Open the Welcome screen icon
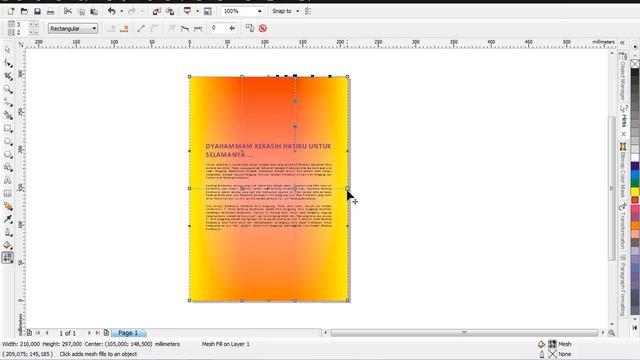 tap(208, 11)
